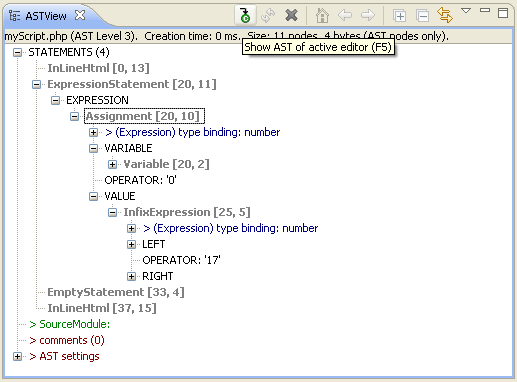Select the > SourceModule: row

70,324
